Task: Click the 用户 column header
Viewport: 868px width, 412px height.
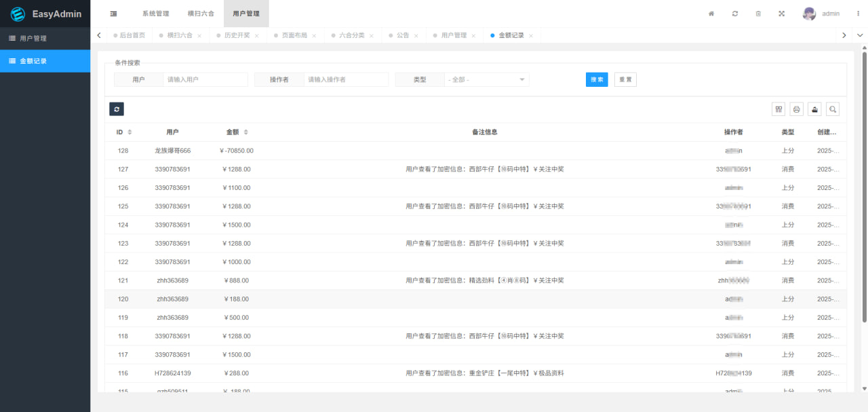Action: click(x=172, y=132)
